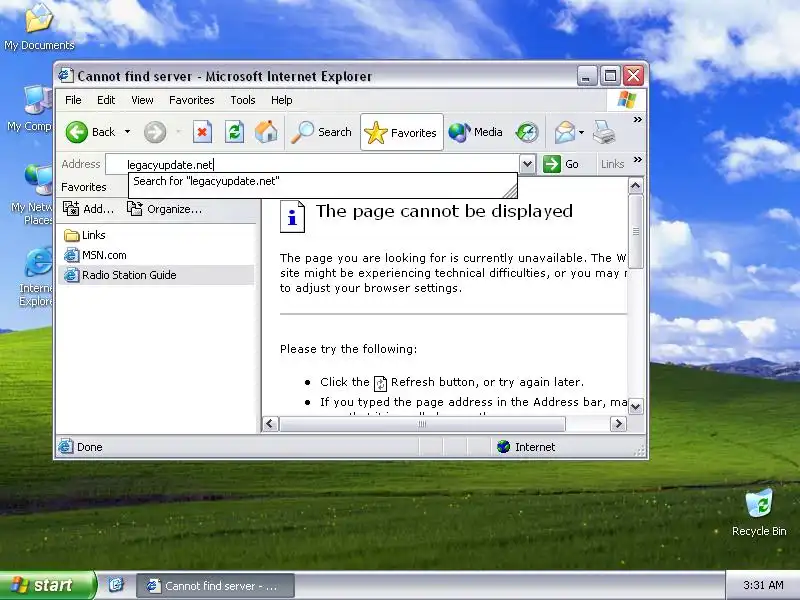Screen dimensions: 800x600
Task: Go to the Home page icon
Action: click(x=266, y=132)
